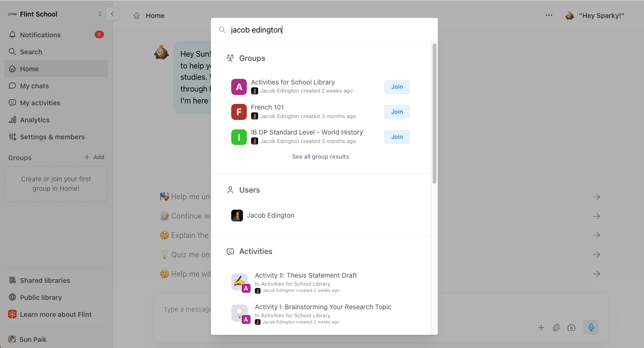Collapse the sidebar with chevron button
The image size is (644, 348).
point(113,14)
